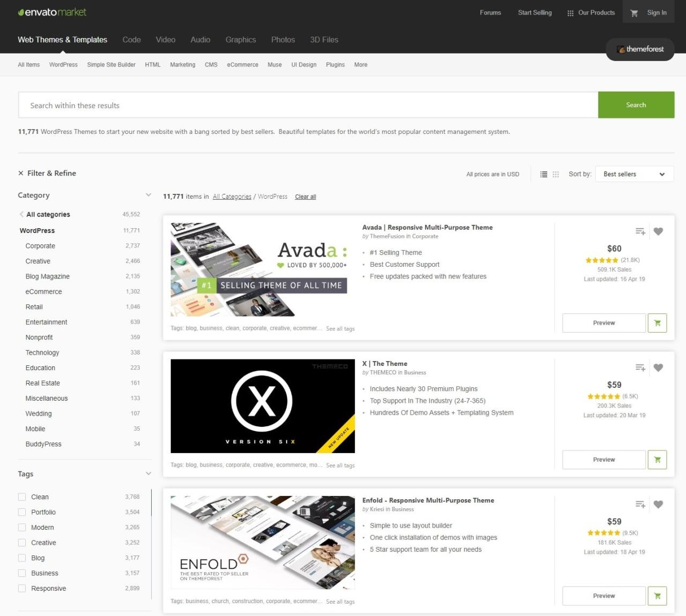Collapse the Category filter section
Screen dimensions: 686x616
(x=148, y=195)
